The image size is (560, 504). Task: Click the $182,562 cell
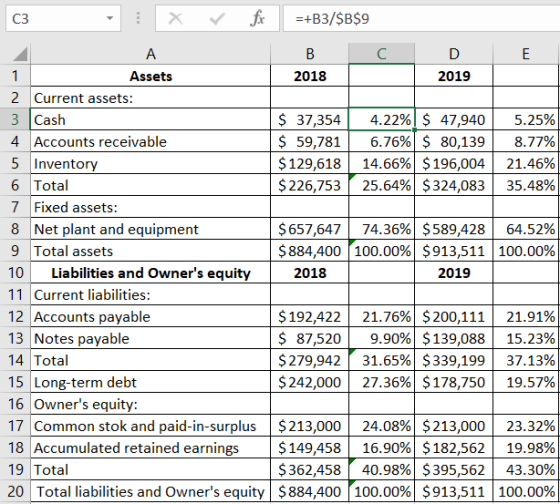(454, 448)
